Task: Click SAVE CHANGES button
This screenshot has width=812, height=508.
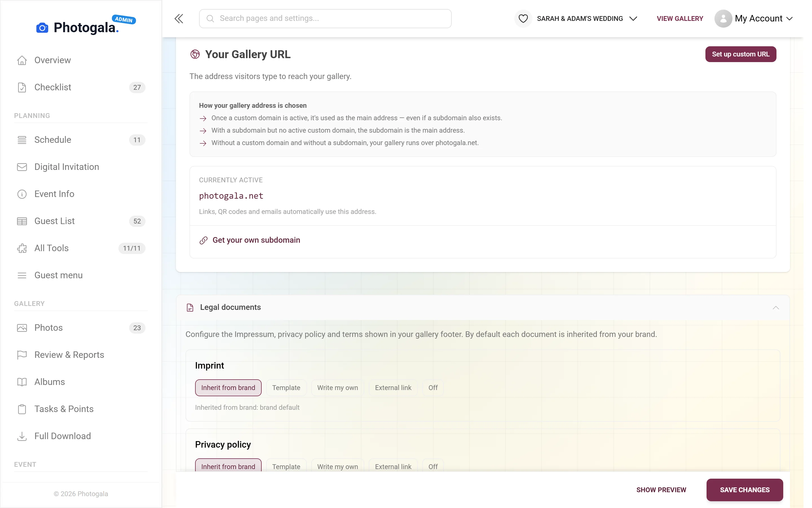Action: click(x=745, y=490)
